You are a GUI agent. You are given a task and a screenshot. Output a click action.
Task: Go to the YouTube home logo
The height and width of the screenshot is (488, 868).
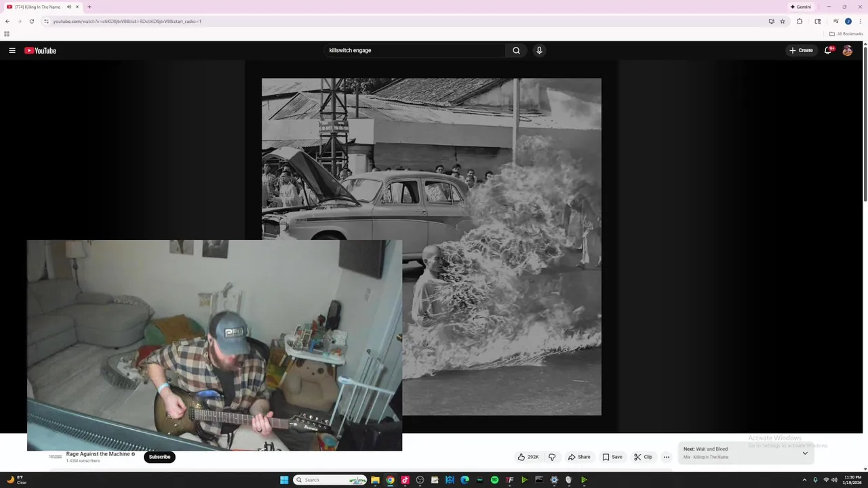[x=40, y=50]
